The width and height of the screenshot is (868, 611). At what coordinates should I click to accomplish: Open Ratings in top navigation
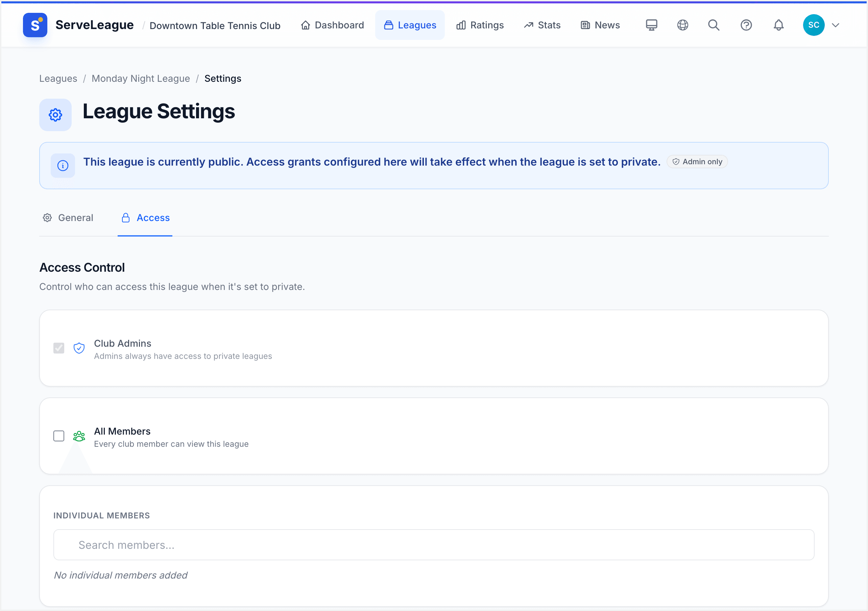(480, 25)
